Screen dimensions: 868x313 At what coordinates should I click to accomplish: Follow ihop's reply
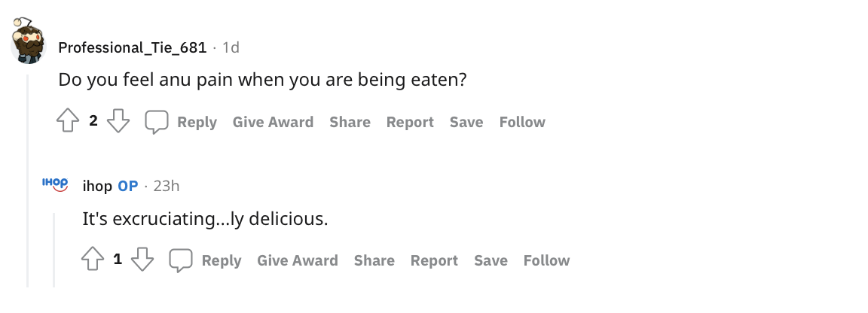[x=546, y=260]
